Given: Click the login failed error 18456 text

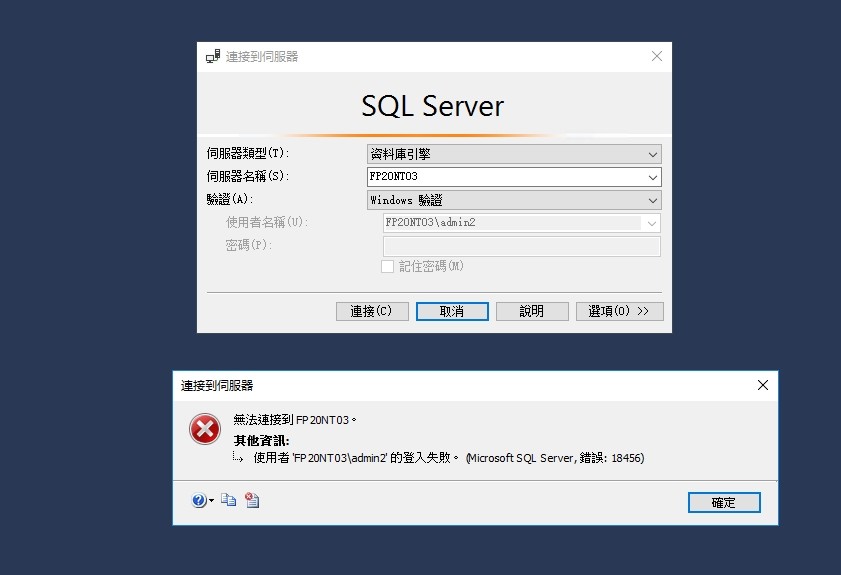Looking at the screenshot, I should click(449, 458).
